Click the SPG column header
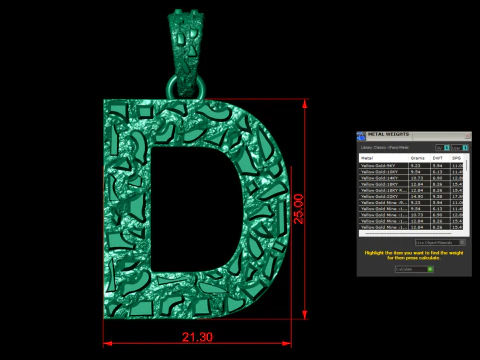Viewport: 480px width, 360px height. pyautogui.click(x=457, y=158)
